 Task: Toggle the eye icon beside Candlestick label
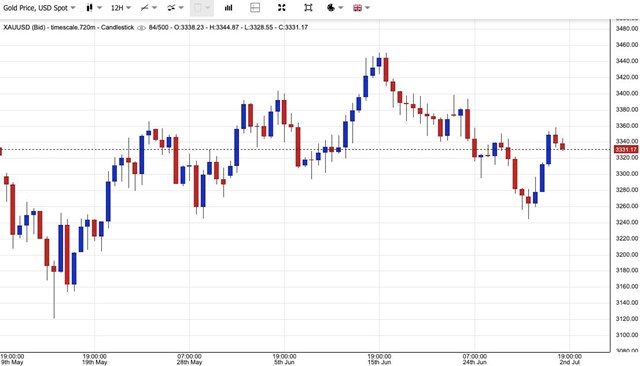tap(141, 28)
